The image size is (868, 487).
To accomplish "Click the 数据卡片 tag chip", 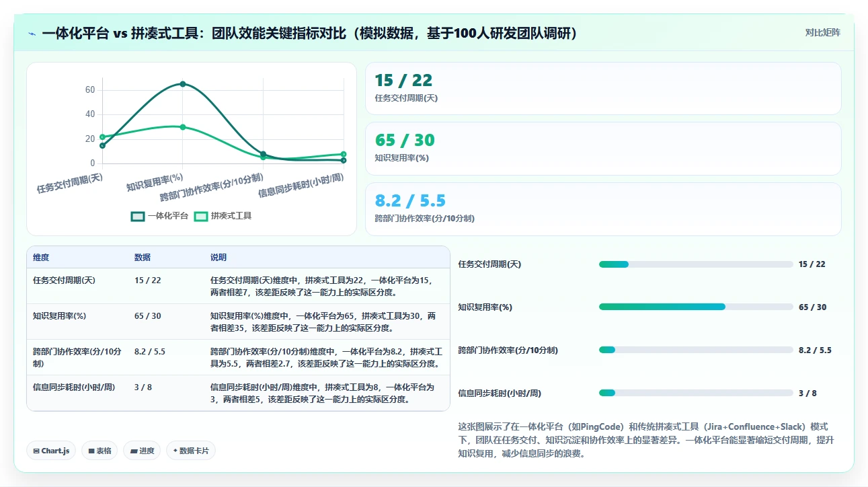I will (191, 451).
